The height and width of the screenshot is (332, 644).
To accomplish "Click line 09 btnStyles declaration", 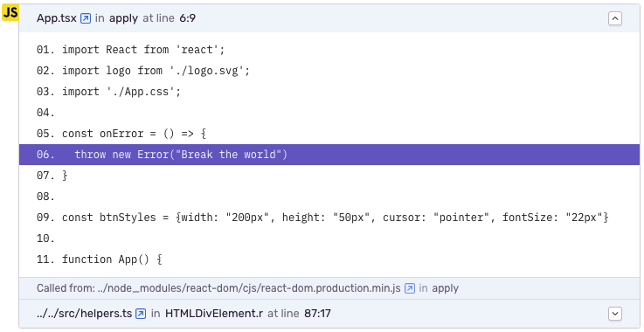I will (322, 218).
